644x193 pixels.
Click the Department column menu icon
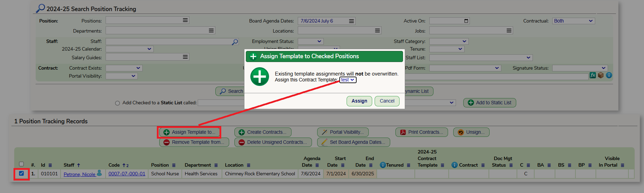216,165
